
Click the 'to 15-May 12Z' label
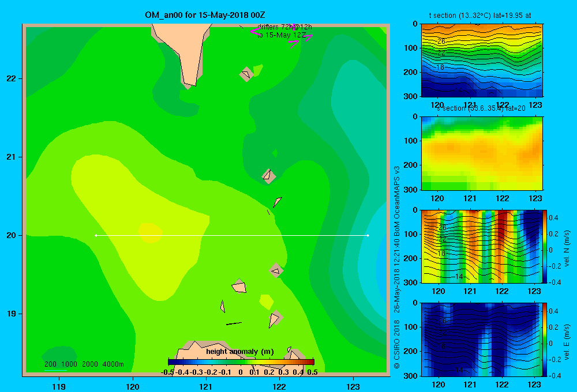(x=282, y=35)
